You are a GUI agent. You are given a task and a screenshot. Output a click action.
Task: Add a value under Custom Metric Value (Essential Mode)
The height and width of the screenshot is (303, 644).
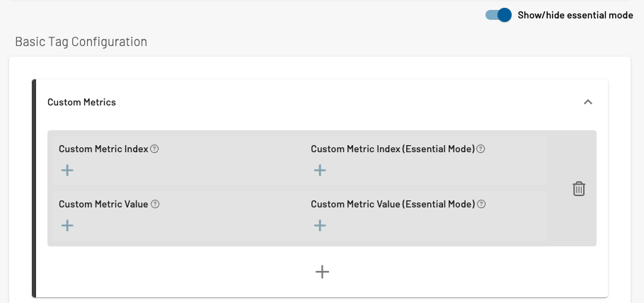[320, 225]
